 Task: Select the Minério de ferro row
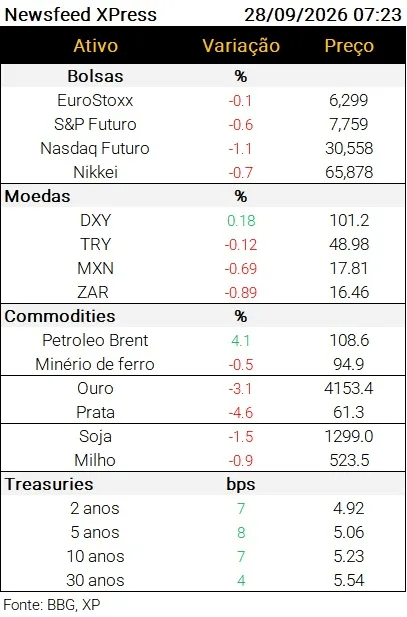pos(203,364)
